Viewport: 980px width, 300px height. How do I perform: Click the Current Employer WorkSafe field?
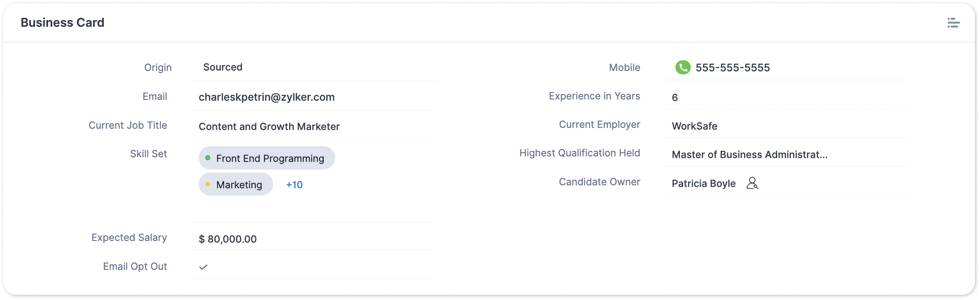click(695, 126)
